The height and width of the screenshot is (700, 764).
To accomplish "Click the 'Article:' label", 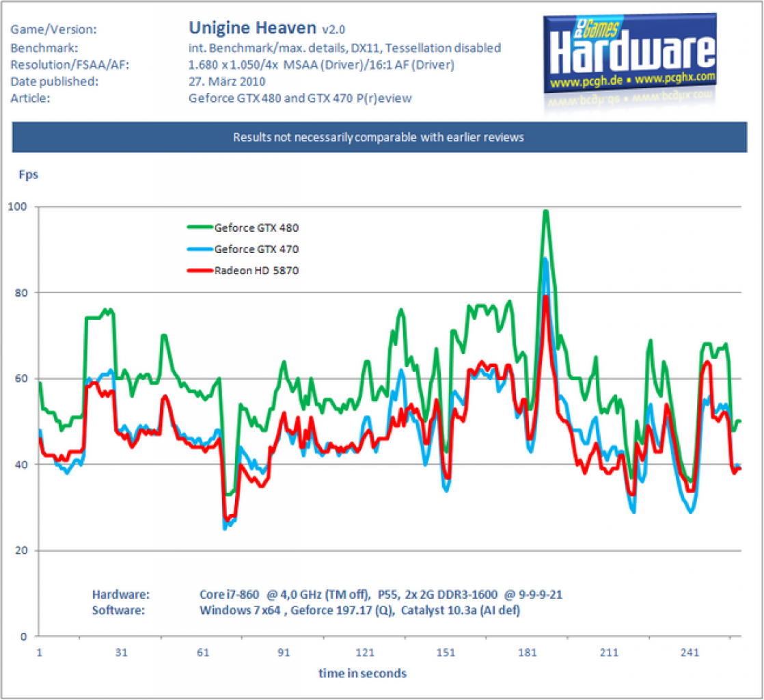I will (x=30, y=98).
